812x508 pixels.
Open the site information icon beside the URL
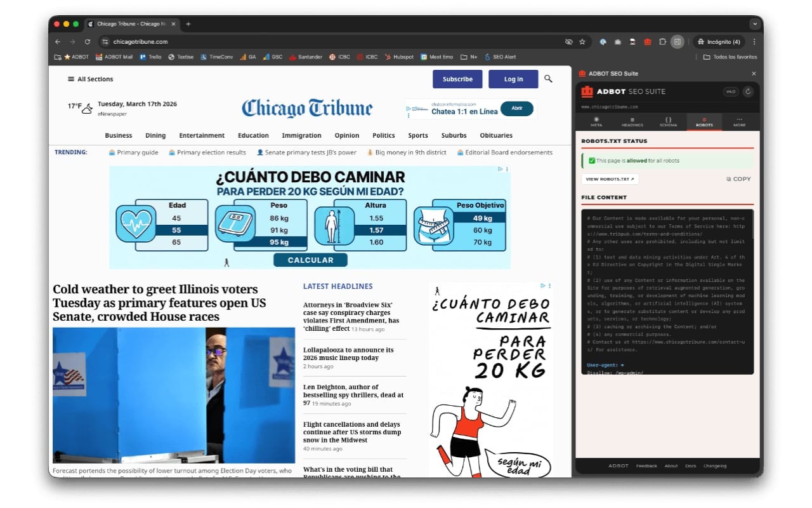[105, 42]
